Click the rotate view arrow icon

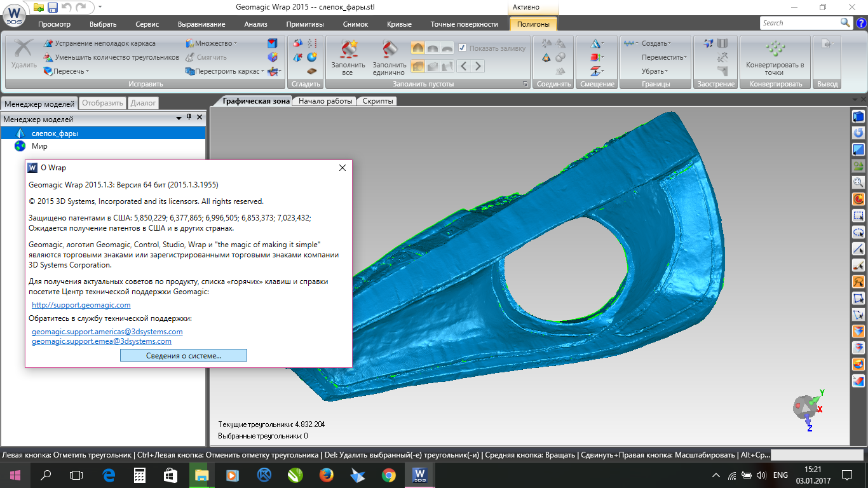(x=858, y=133)
